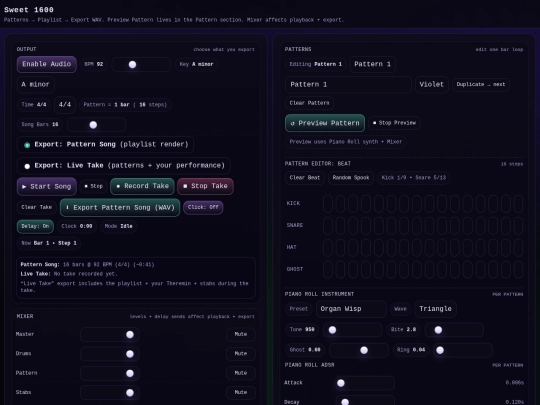Stop song playback

pos(93,186)
